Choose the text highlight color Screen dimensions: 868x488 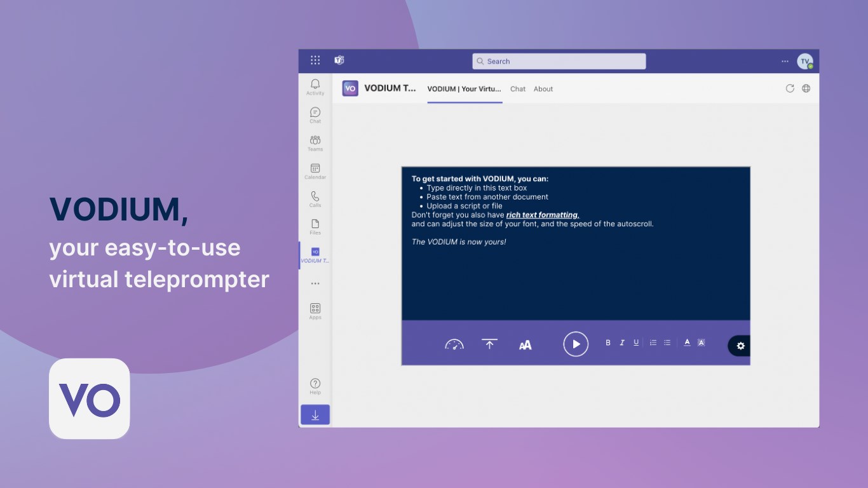(x=701, y=342)
